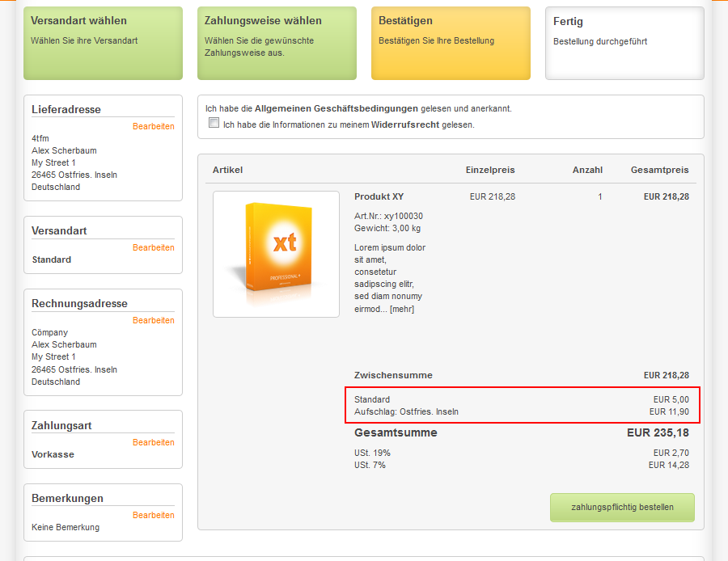728x561 pixels.
Task: Select the Bestätigen checkout step
Action: [x=451, y=44]
